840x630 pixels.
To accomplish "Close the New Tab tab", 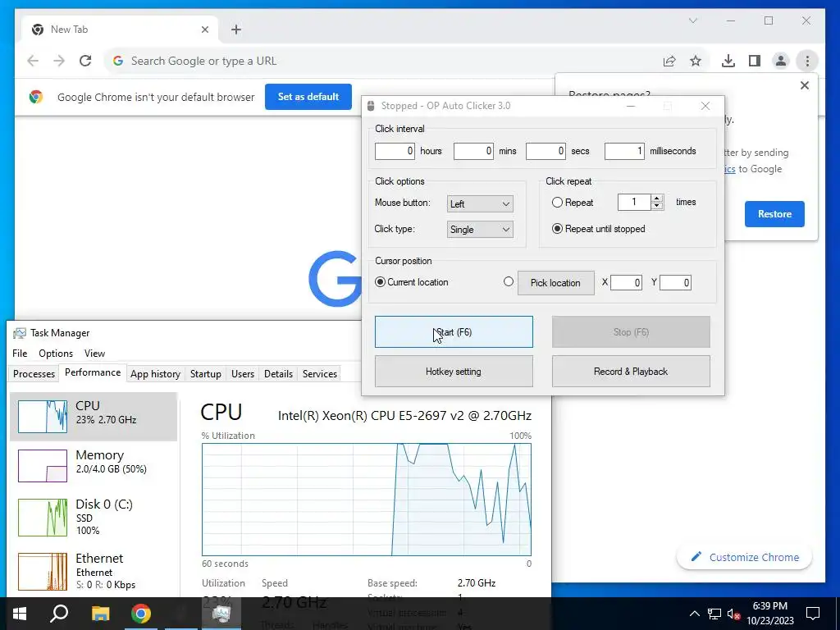I will click(x=204, y=30).
